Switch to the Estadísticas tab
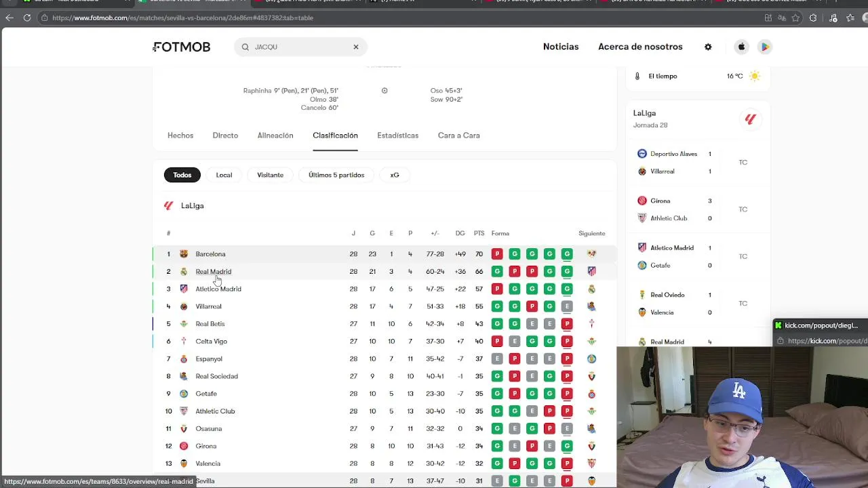Viewport: 868px width, 488px height. [x=397, y=136]
